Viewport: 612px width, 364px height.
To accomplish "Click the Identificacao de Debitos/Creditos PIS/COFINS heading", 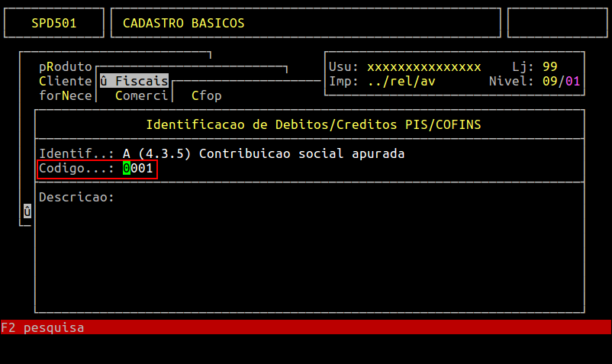I will [313, 124].
